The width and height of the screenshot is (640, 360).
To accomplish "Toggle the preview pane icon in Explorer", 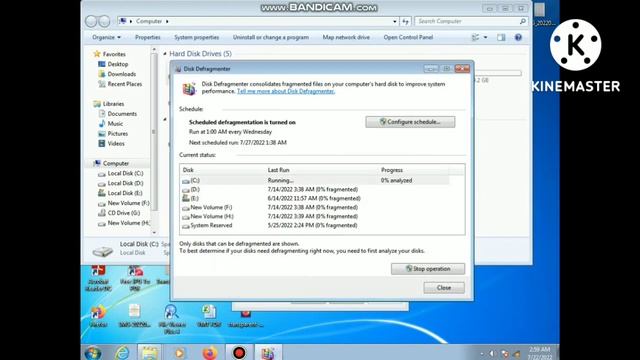I will click(501, 38).
